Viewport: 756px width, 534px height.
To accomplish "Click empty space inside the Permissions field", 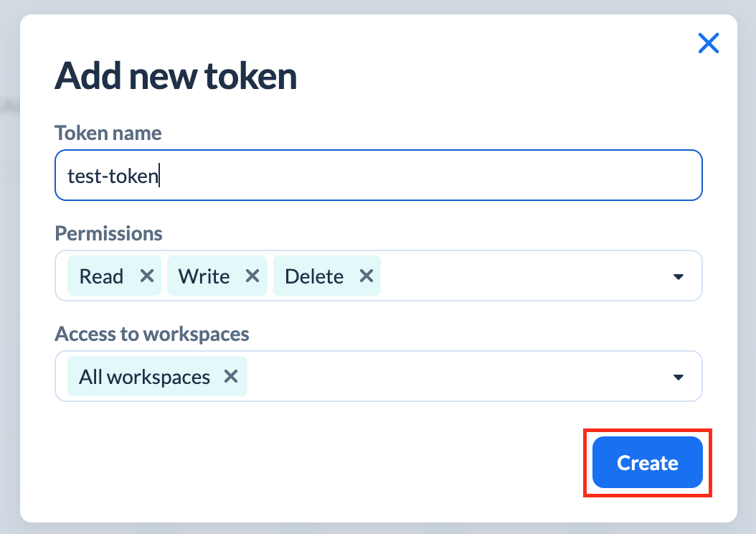I will click(x=524, y=276).
